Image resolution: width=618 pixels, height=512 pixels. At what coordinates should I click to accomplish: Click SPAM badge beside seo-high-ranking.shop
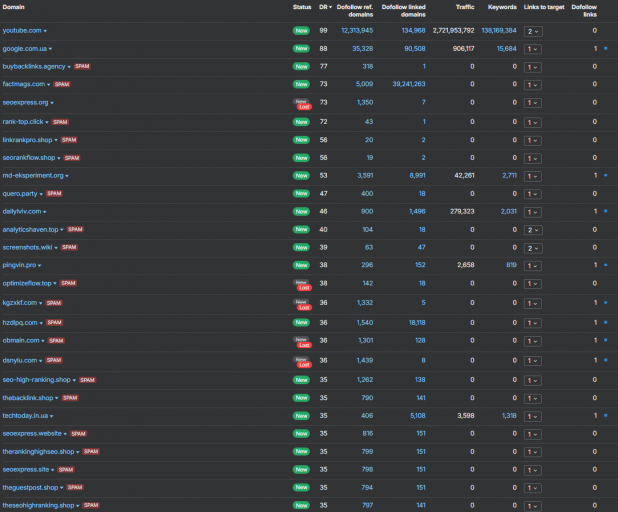[x=87, y=380]
